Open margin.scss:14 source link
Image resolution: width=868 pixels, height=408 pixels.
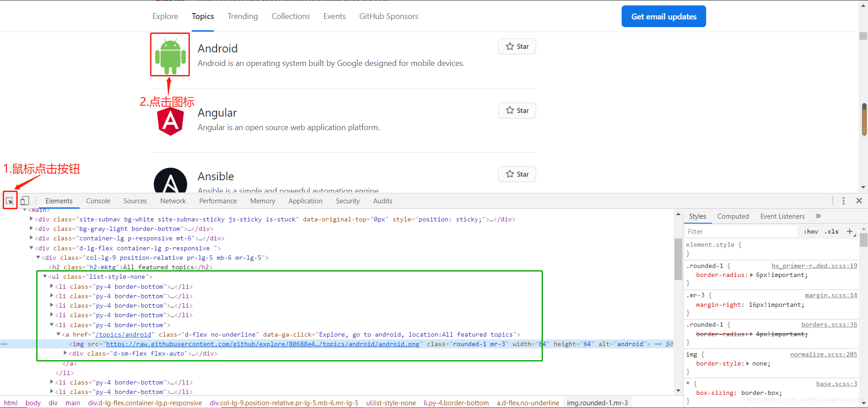point(831,295)
